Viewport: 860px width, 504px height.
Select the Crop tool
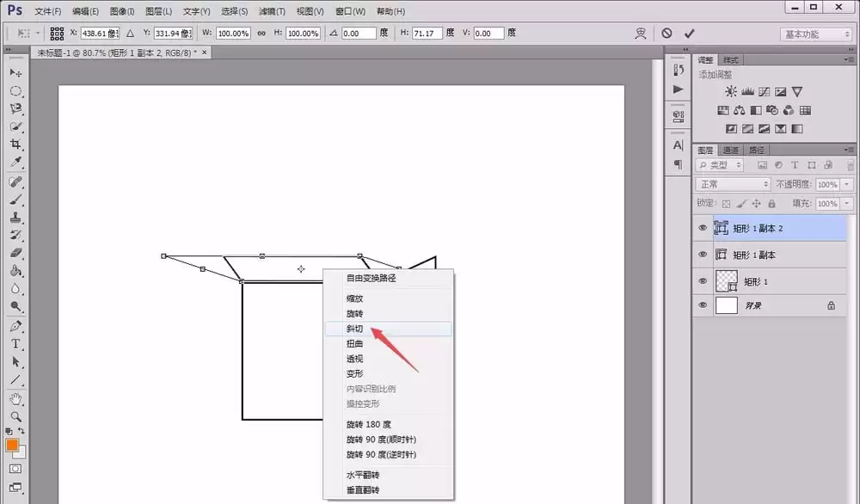15,144
